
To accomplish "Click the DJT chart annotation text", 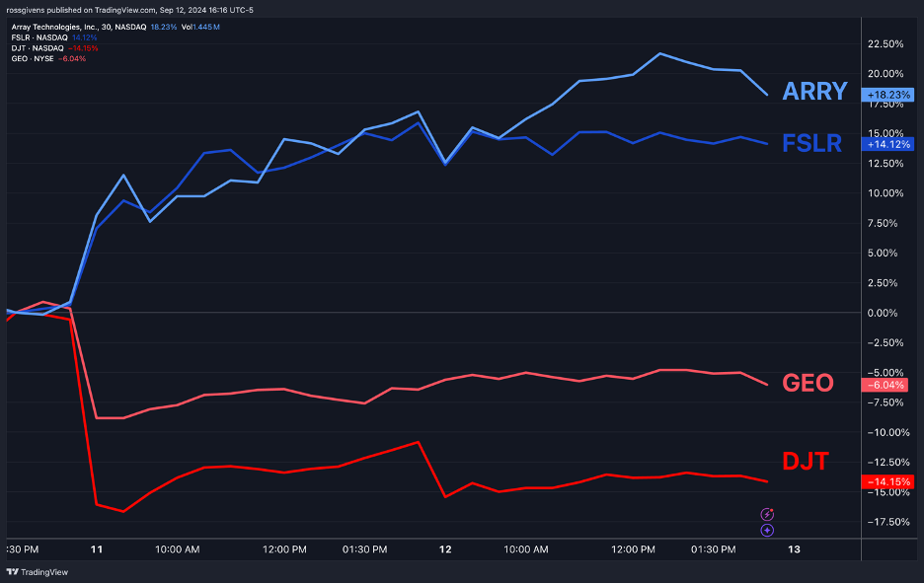I will click(x=805, y=461).
